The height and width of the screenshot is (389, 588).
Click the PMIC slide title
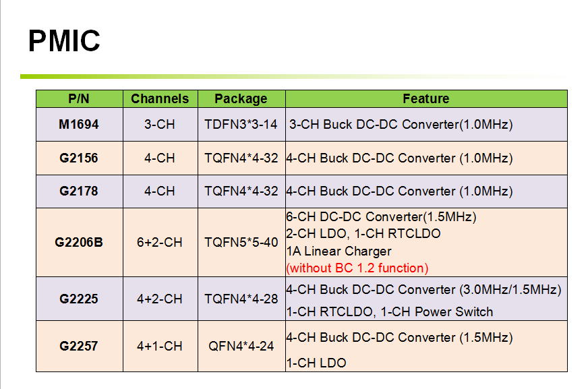coord(64,40)
